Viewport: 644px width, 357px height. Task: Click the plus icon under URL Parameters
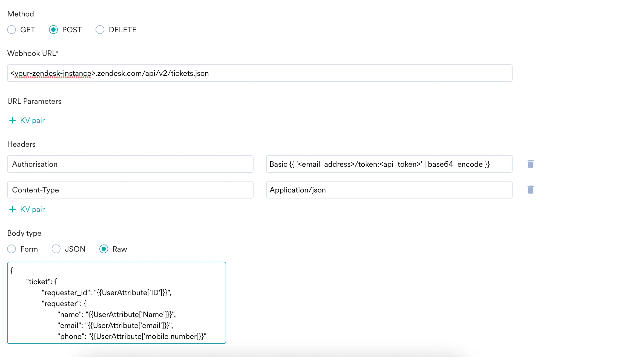tap(12, 120)
